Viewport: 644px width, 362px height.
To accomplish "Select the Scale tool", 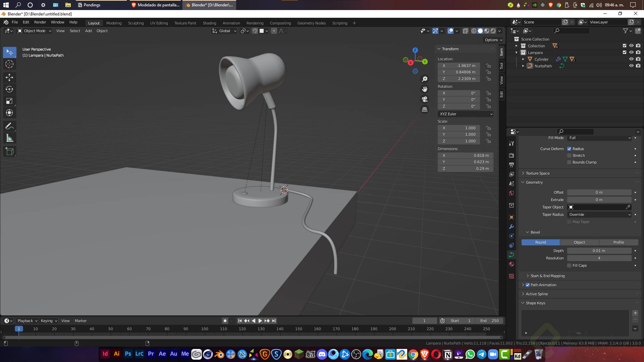I will tap(9, 101).
